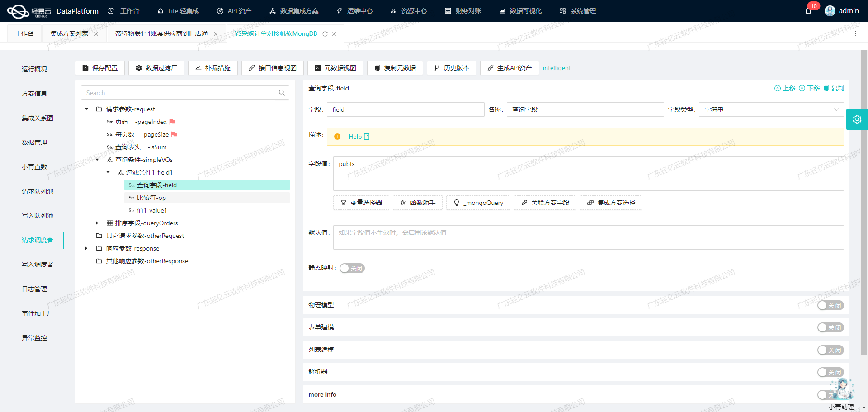Enable the 解析器 parser switch
This screenshot has height=412, width=868.
click(x=830, y=372)
